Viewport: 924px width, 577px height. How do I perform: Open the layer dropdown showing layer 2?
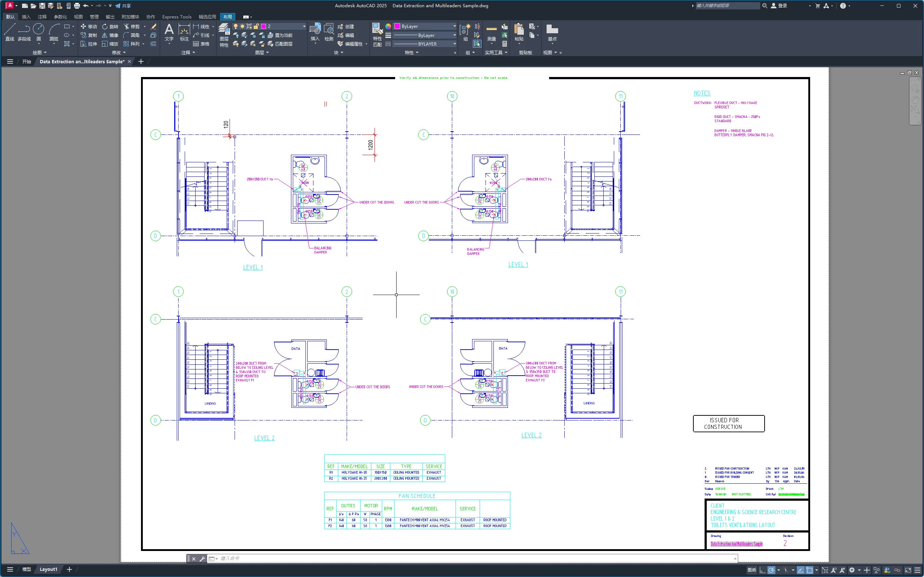[304, 26]
